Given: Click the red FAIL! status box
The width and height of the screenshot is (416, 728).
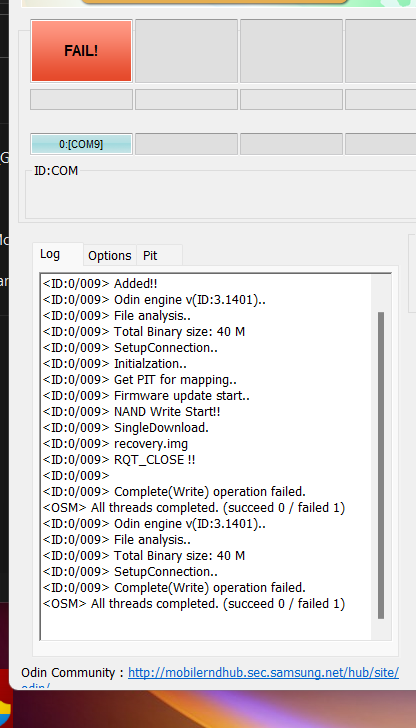Looking at the screenshot, I should click(x=81, y=51).
